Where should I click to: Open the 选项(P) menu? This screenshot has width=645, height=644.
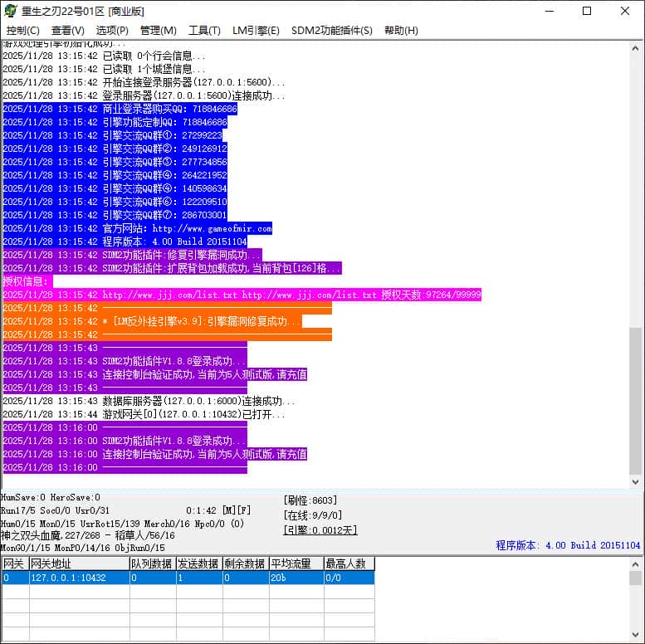click(112, 31)
